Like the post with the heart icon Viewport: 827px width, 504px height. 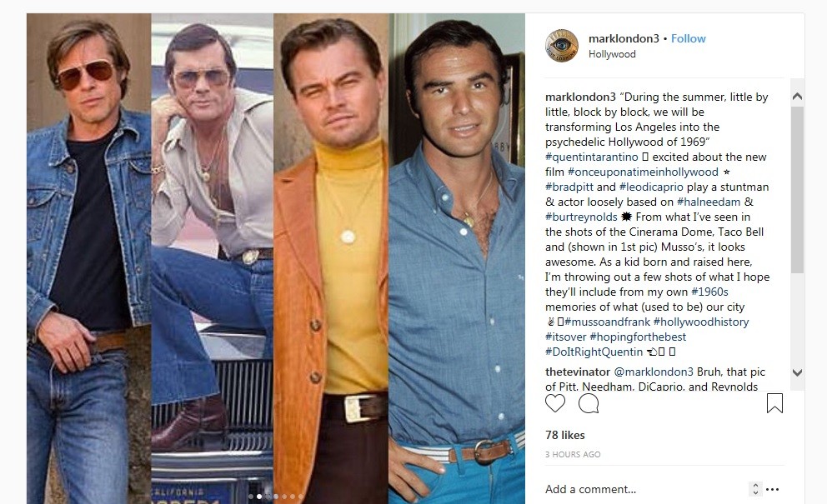555,403
